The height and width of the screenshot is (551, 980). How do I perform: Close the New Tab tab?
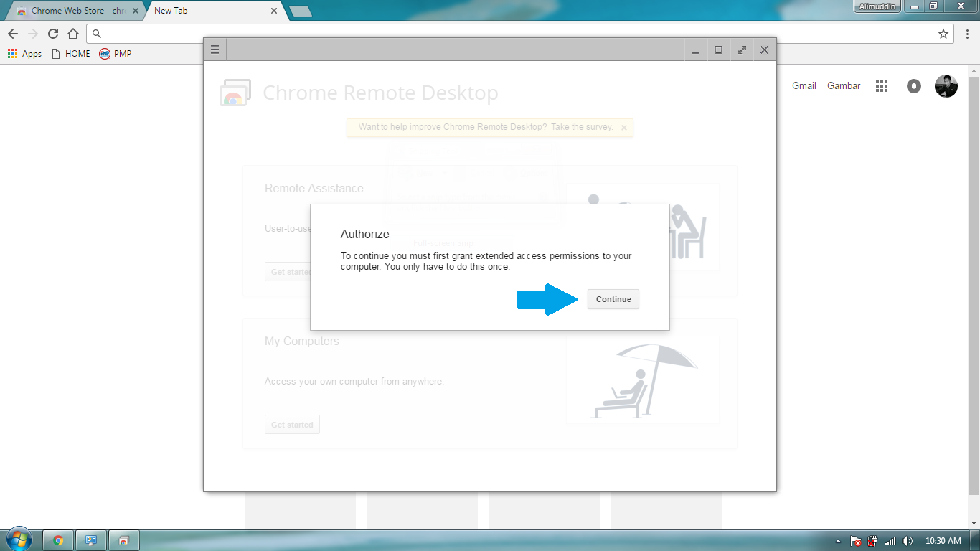274,11
